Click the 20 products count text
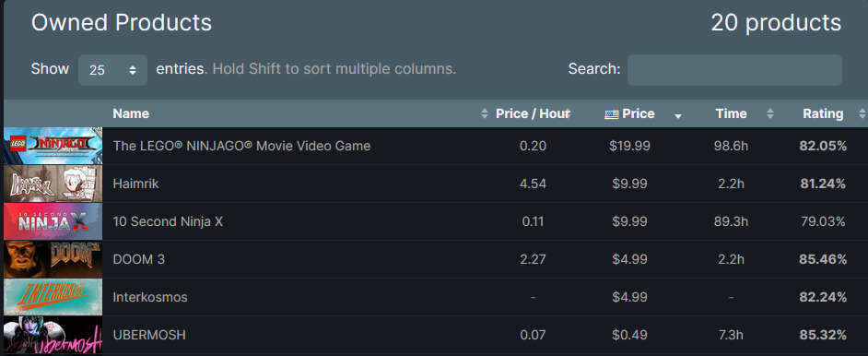This screenshot has height=356, width=868. 776,23
